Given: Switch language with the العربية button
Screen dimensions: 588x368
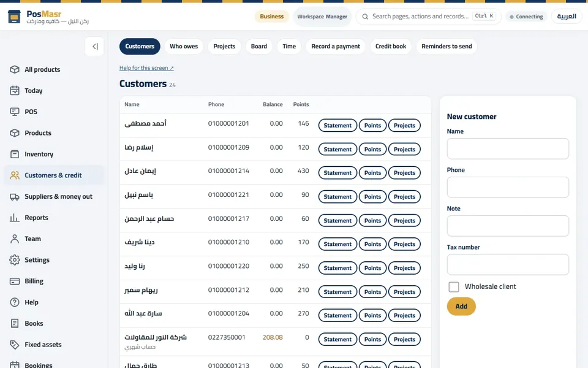Looking at the screenshot, I should (x=567, y=17).
